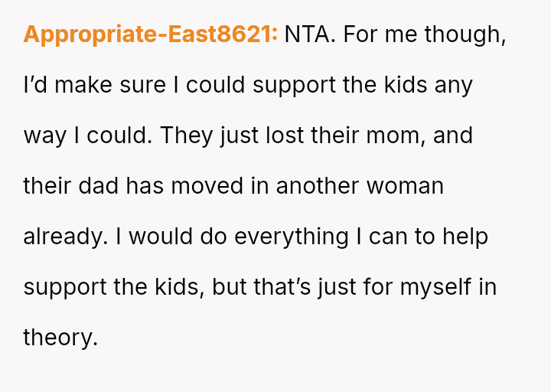Click the word "theory" on the last line

coord(58,338)
